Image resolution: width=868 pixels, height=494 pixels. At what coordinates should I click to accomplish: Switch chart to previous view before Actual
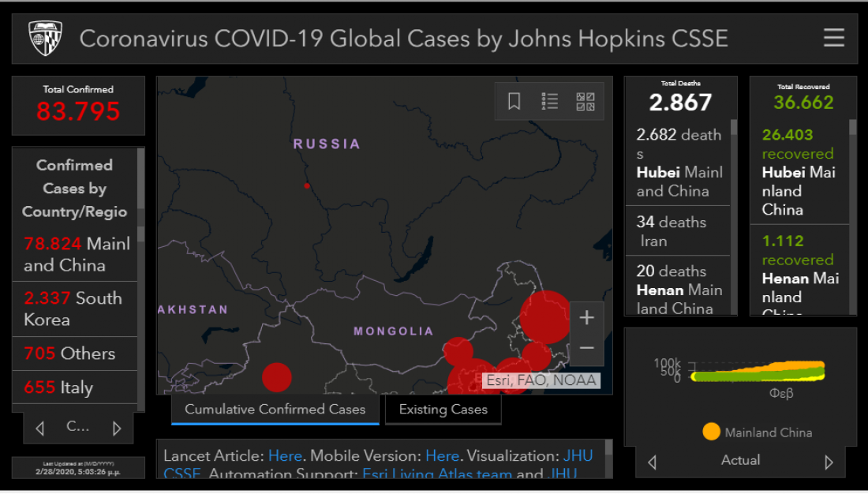[x=652, y=462]
